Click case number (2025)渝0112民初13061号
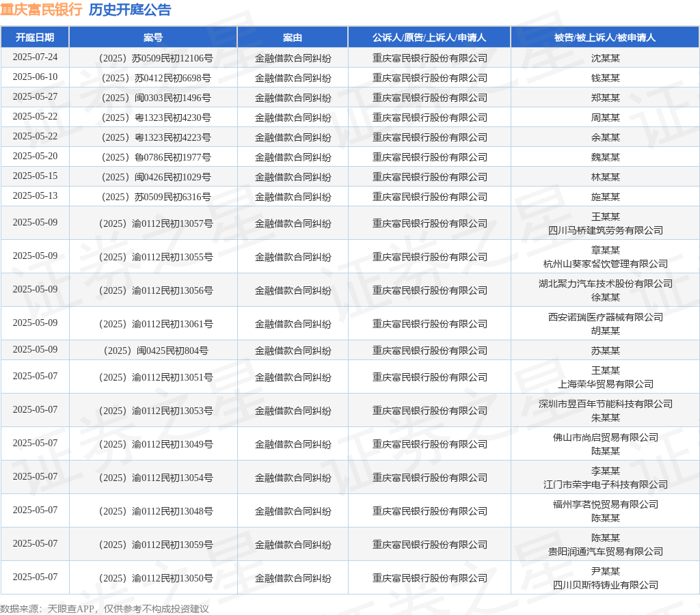 point(155,324)
